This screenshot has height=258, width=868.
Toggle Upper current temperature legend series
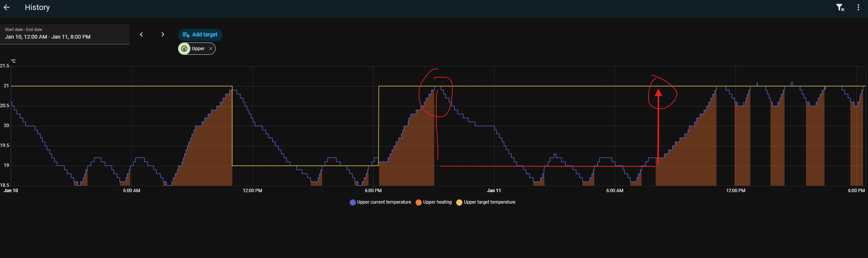[380, 202]
